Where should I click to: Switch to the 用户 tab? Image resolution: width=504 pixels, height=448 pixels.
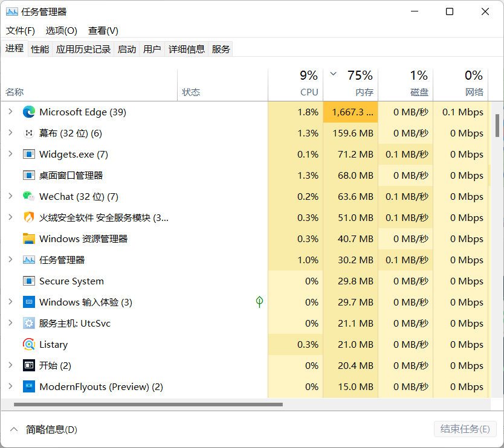click(x=152, y=49)
